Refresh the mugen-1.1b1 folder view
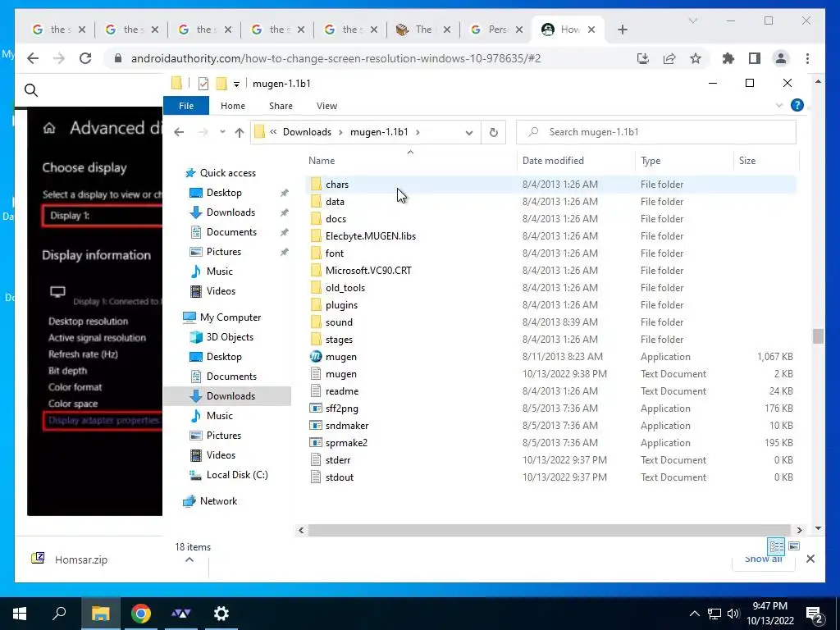The height and width of the screenshot is (630, 840). [493, 132]
